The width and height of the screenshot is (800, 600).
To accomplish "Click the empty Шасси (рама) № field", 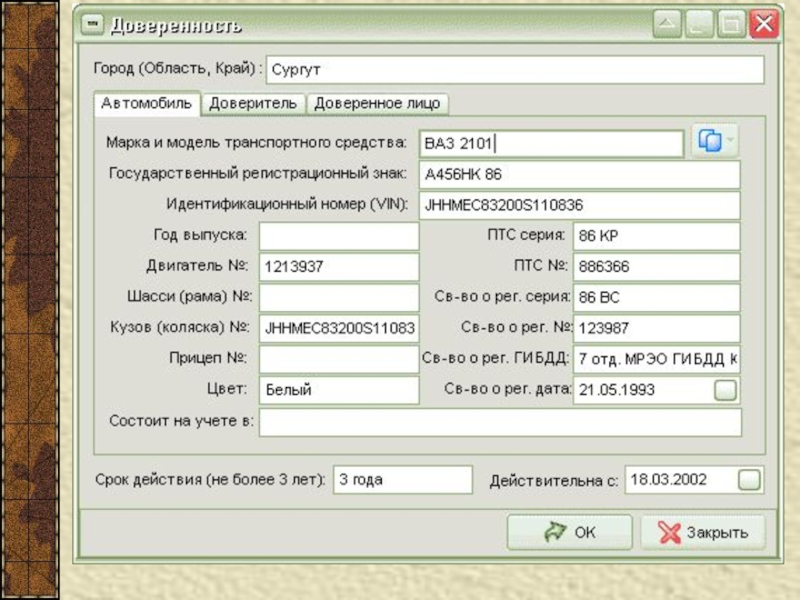I will click(x=338, y=298).
